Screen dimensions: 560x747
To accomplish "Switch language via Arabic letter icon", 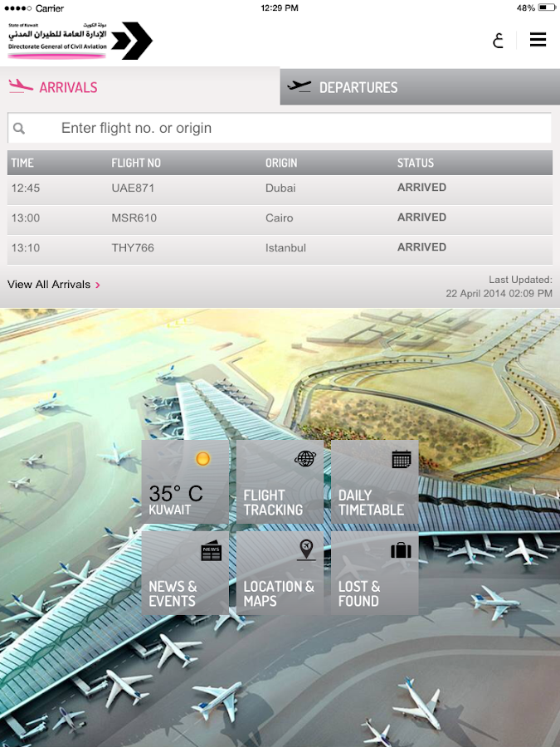I will pyautogui.click(x=498, y=40).
